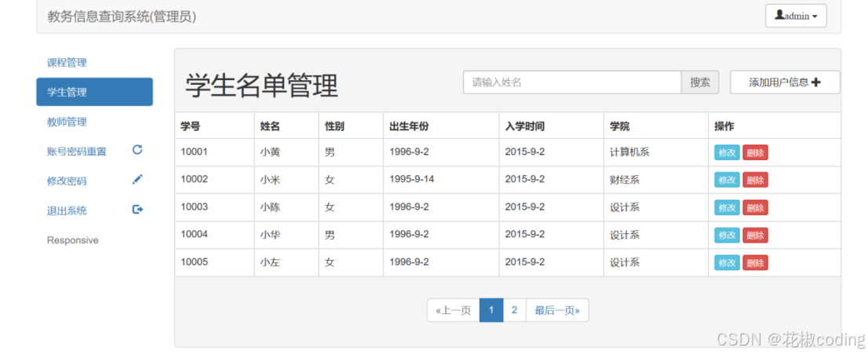Click the 学号 column header
Viewport: 868px width, 355px height.
(191, 126)
